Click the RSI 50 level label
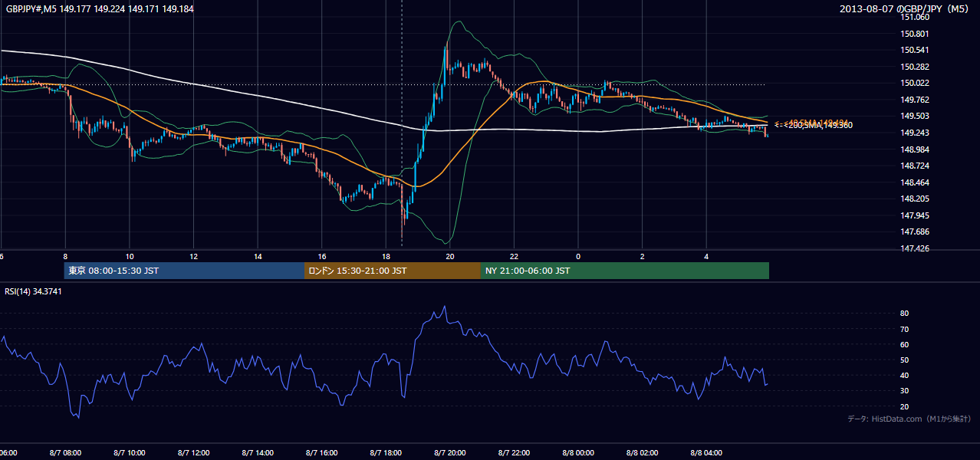Image resolution: width=980 pixels, height=460 pixels. pyautogui.click(x=905, y=360)
